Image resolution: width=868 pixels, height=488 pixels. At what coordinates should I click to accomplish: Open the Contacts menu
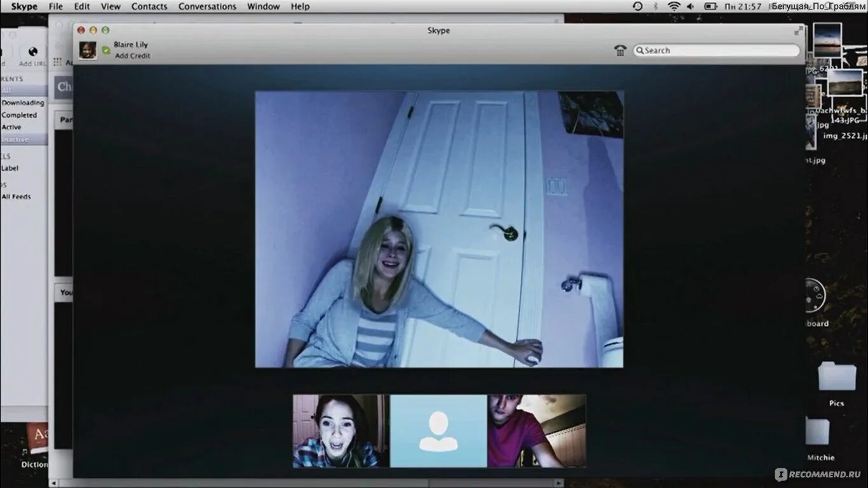pyautogui.click(x=149, y=6)
